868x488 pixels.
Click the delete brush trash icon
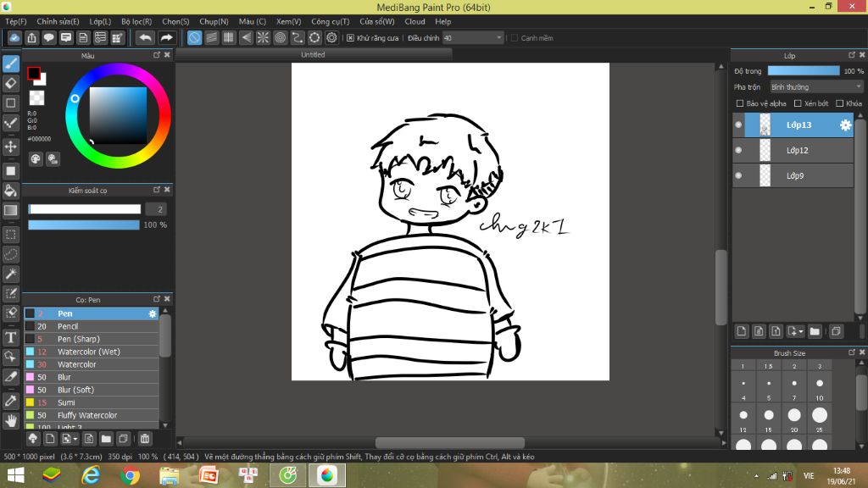[145, 439]
